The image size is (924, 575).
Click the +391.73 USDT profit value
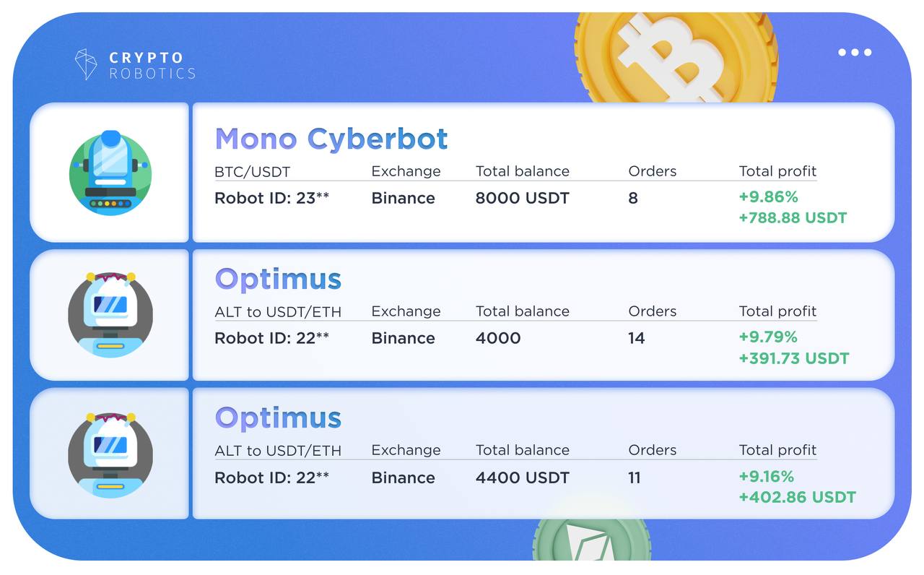(794, 358)
